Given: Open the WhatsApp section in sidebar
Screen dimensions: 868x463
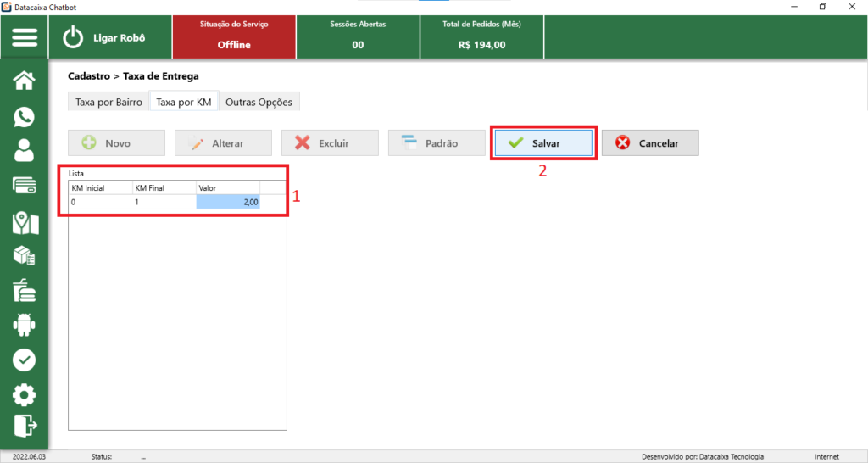Looking at the screenshot, I should pyautogui.click(x=25, y=116).
